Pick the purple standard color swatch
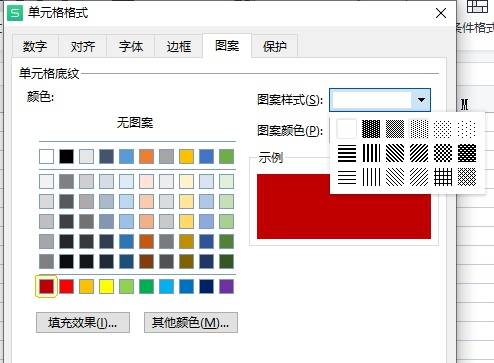This screenshot has width=494, height=363. (x=226, y=286)
